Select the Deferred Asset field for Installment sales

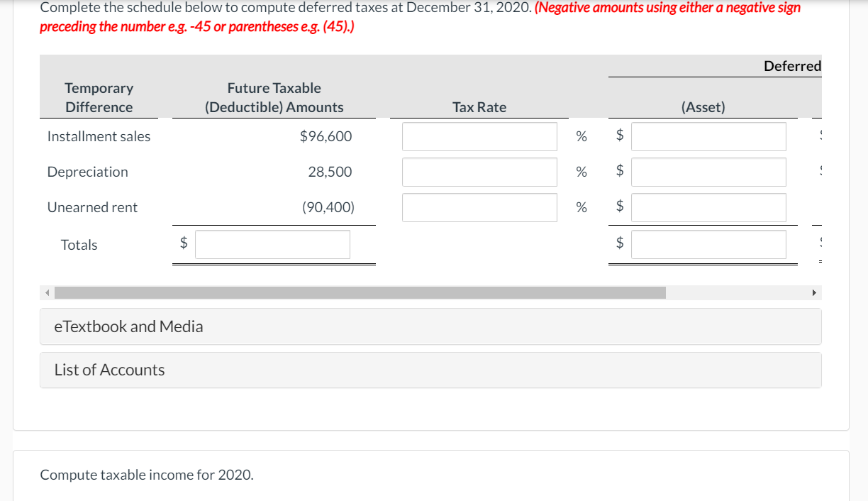point(708,136)
